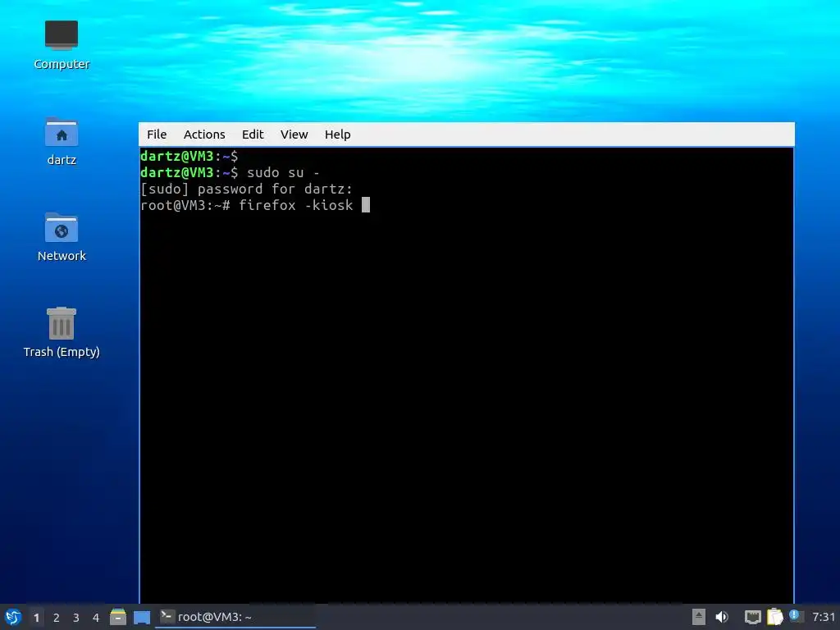840x630 pixels.
Task: Open the File menu in terminal
Action: point(157,135)
